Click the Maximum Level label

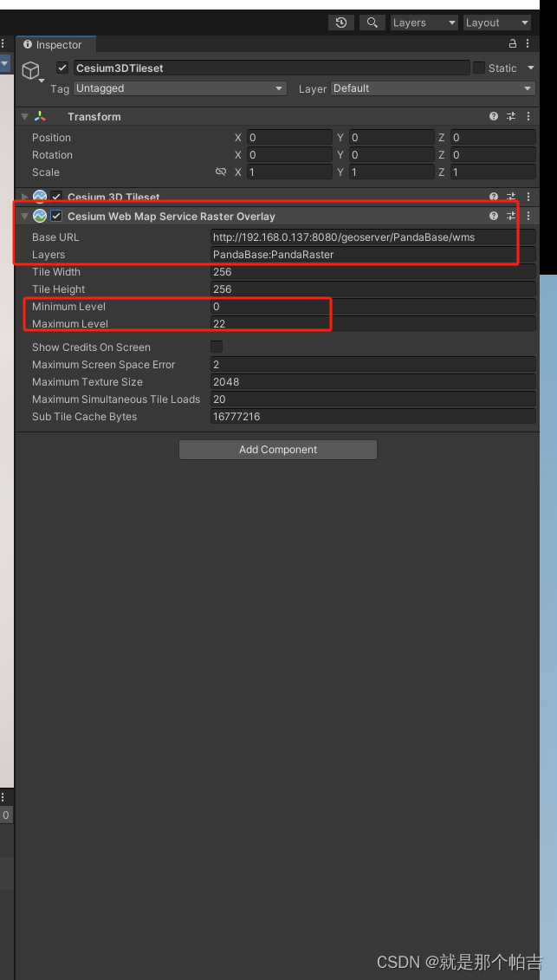(70, 324)
